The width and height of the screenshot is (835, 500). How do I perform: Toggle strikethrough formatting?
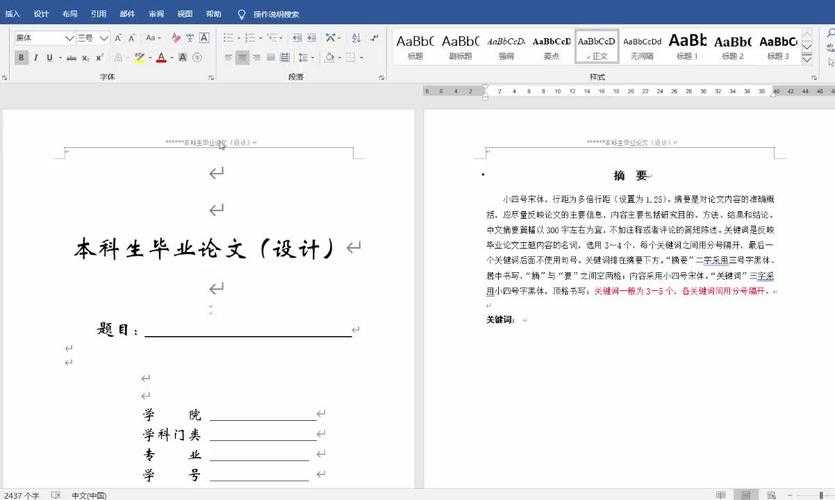point(71,57)
